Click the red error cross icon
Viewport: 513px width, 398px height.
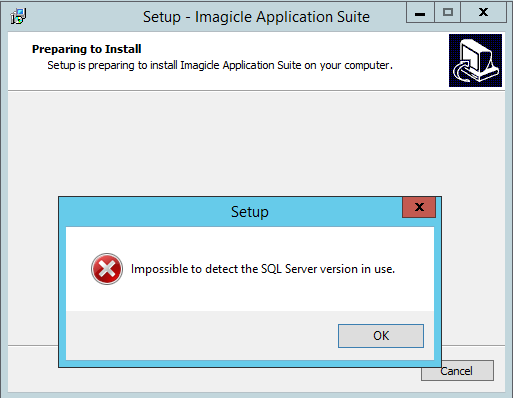click(x=107, y=269)
